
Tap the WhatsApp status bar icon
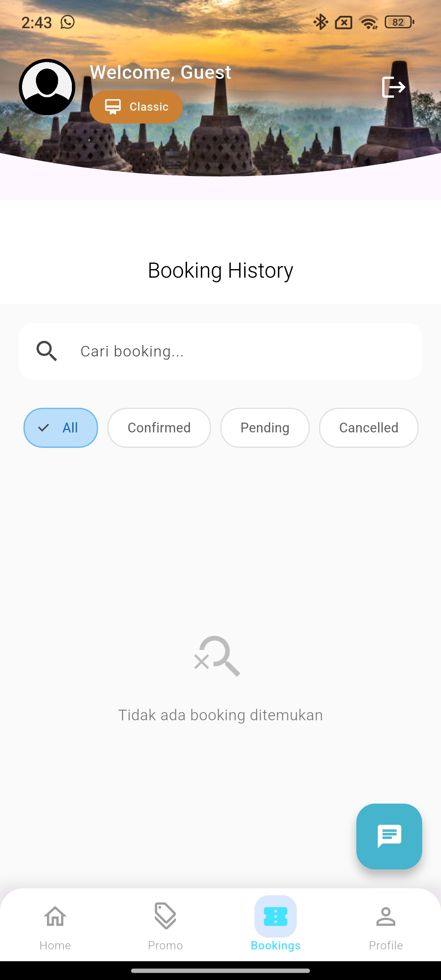(68, 22)
